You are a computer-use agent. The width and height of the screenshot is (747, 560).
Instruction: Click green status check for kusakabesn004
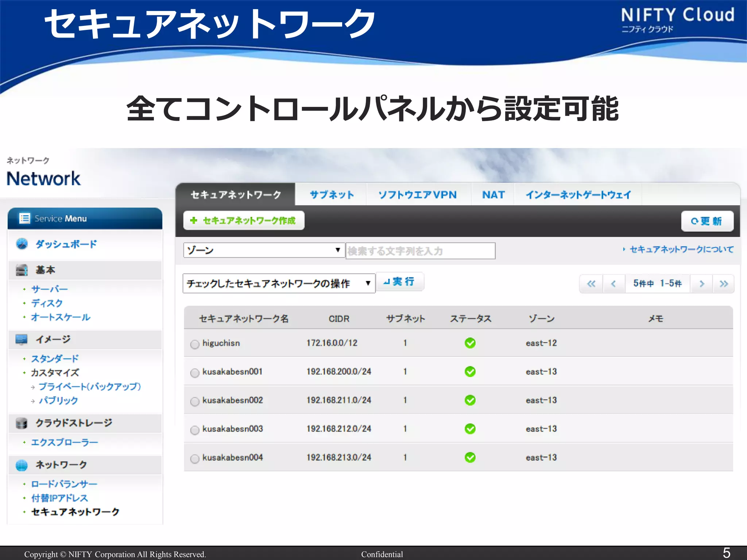(x=470, y=457)
